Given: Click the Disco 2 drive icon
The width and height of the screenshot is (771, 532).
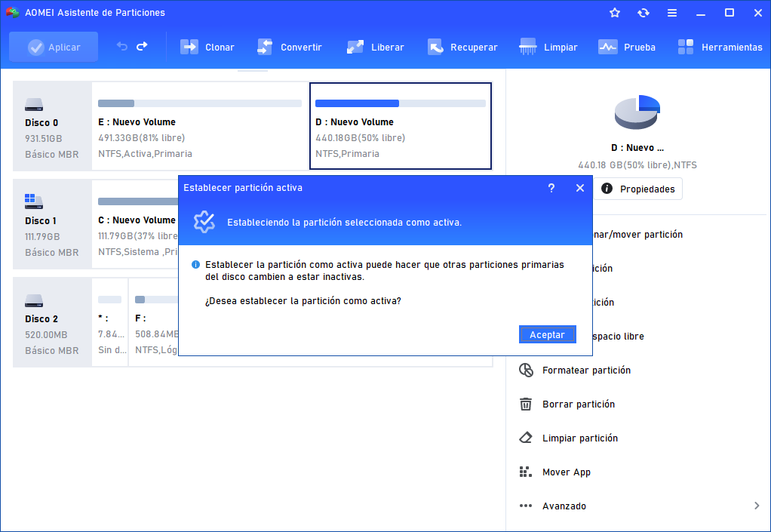Looking at the screenshot, I should (33, 300).
